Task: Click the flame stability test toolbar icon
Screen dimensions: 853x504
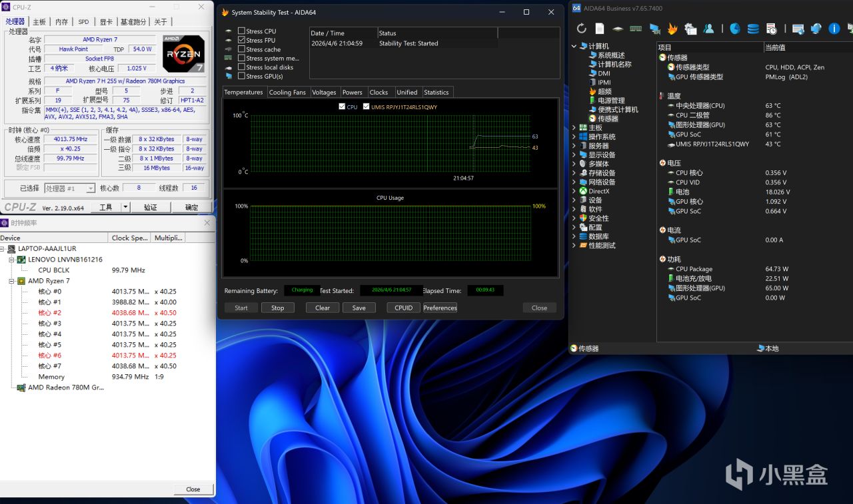Action: (x=672, y=29)
